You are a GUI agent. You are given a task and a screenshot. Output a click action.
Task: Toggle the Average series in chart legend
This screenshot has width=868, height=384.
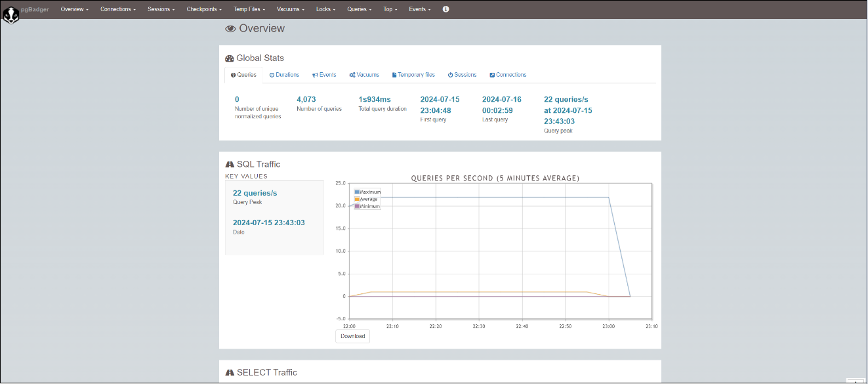(x=368, y=199)
